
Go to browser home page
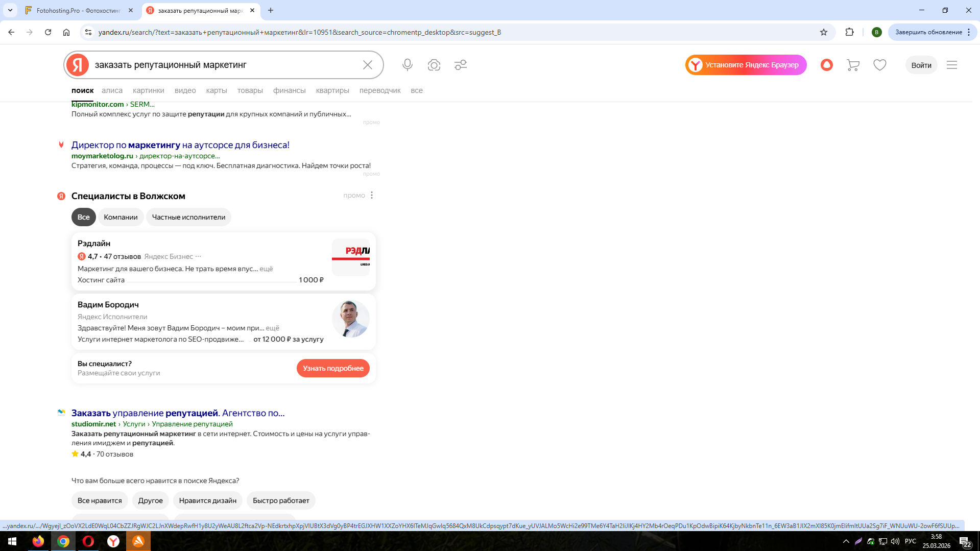coord(66,32)
